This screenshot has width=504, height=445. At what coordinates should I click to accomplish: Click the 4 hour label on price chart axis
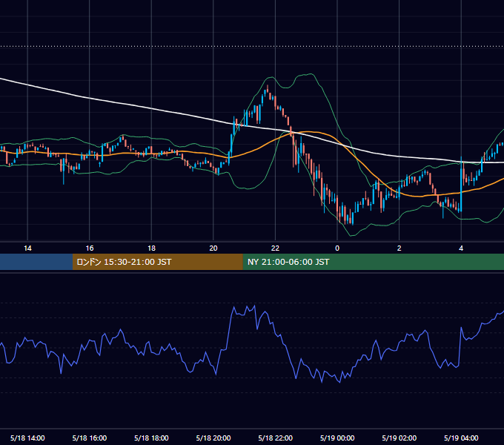click(461, 248)
